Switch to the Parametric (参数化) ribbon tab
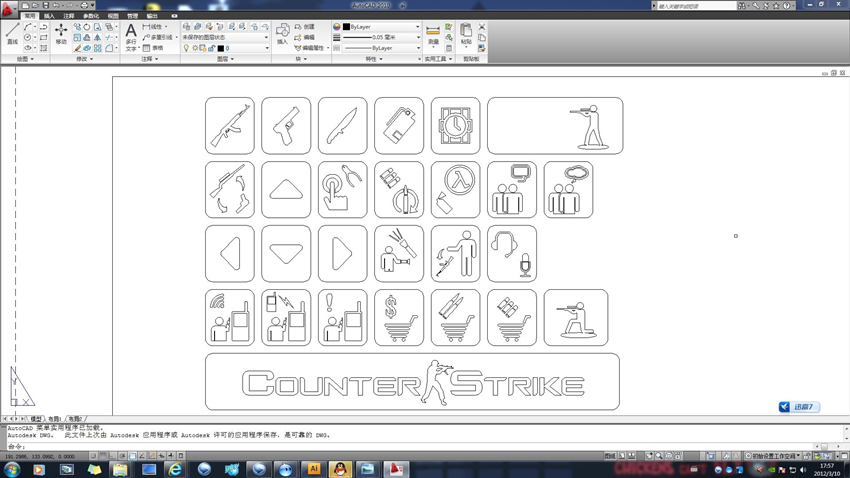Screen dimensions: 850x478 [x=91, y=16]
